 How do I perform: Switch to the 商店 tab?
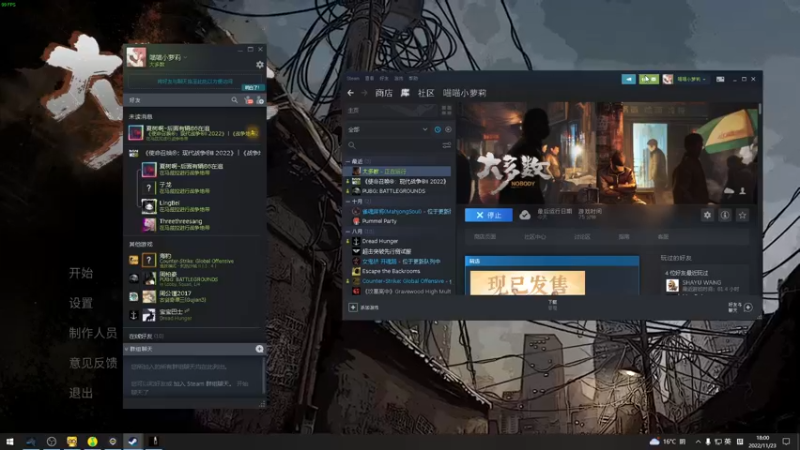pos(384,93)
